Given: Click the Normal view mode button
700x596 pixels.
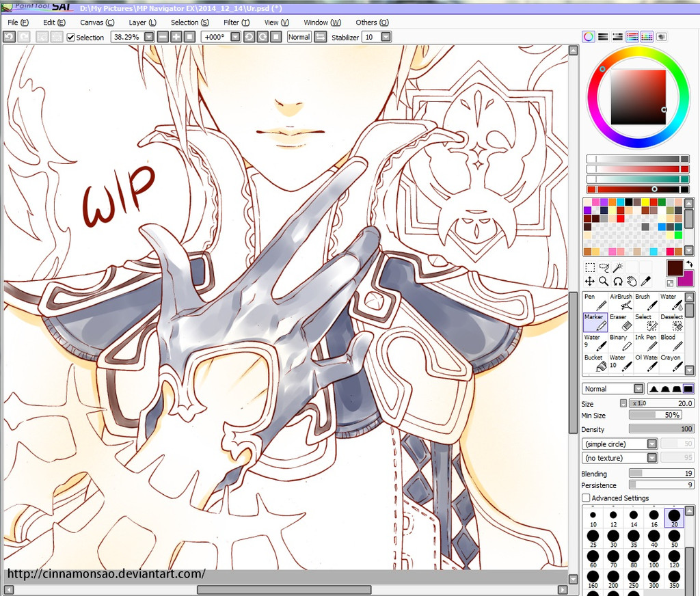Looking at the screenshot, I should click(x=299, y=37).
